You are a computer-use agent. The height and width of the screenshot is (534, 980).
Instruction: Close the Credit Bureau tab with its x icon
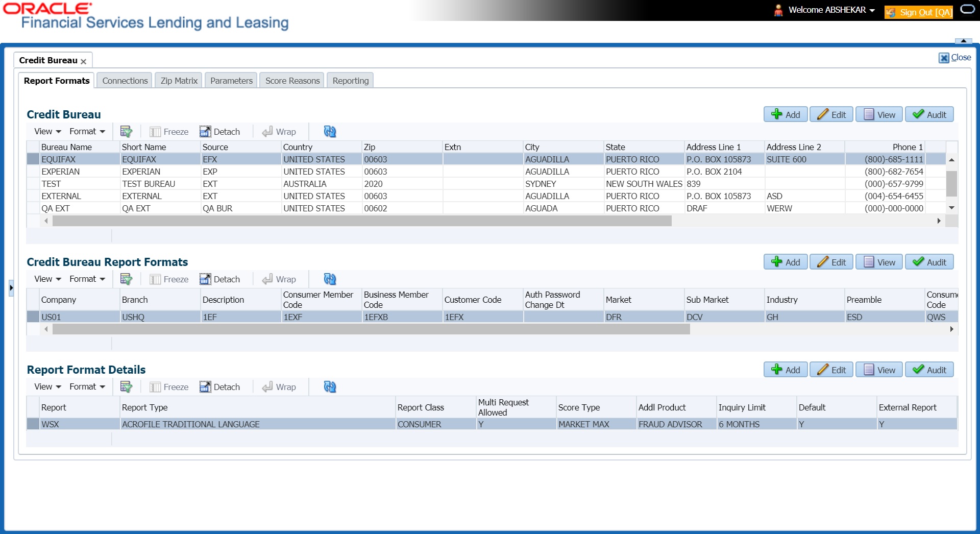coord(83,61)
